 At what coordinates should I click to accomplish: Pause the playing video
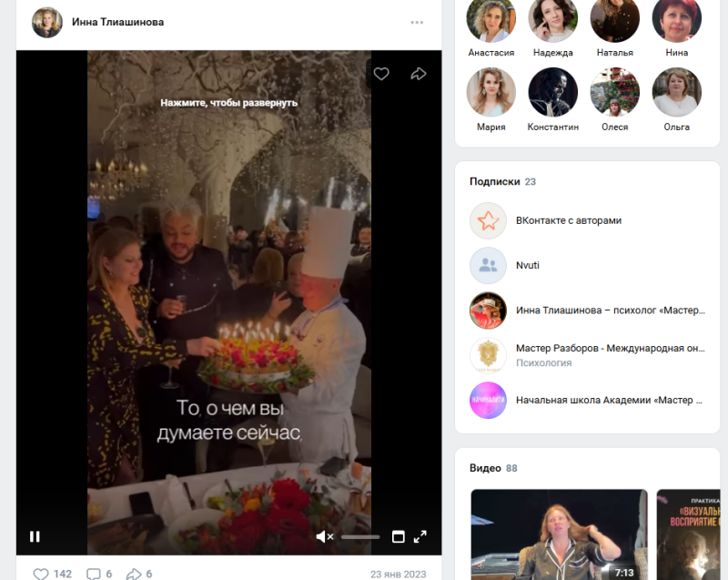35,536
